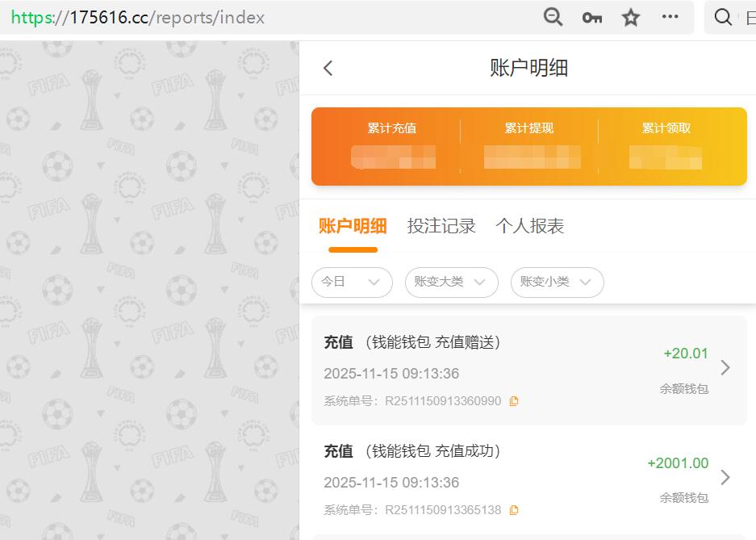This screenshot has height=540, width=756.
Task: Click the search magnifier icon at top right
Action: pos(723,17)
